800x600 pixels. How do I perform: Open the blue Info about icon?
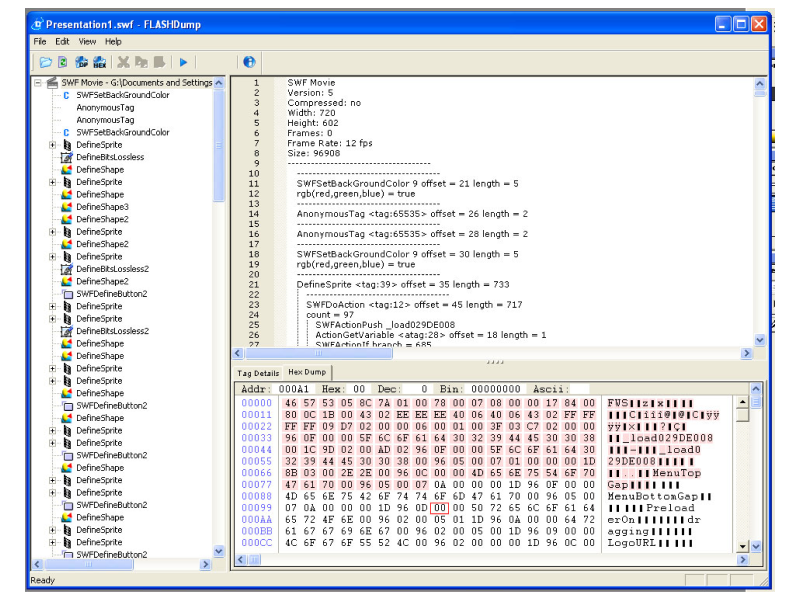click(249, 62)
